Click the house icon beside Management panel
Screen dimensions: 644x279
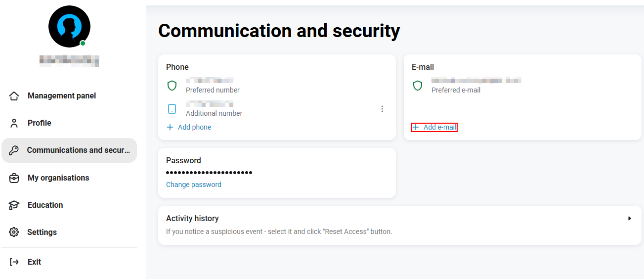(14, 96)
